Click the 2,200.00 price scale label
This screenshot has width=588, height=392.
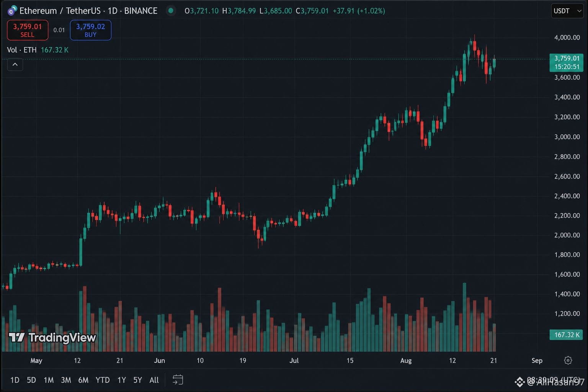[x=567, y=216]
